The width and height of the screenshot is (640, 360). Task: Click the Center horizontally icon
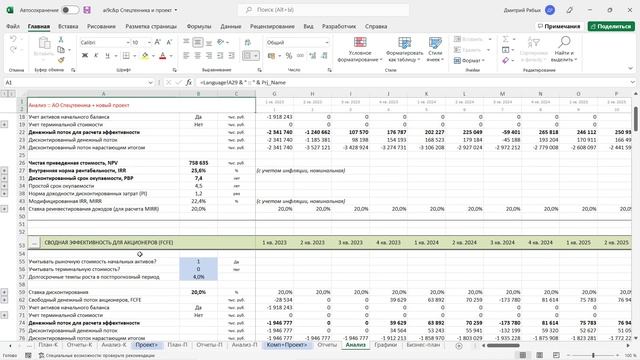(x=198, y=56)
